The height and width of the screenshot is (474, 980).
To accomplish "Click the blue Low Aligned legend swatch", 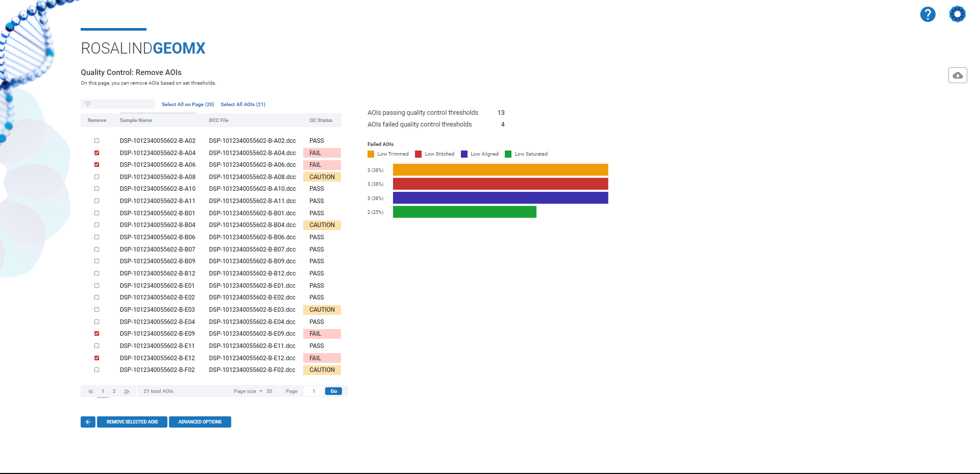I will pyautogui.click(x=464, y=154).
